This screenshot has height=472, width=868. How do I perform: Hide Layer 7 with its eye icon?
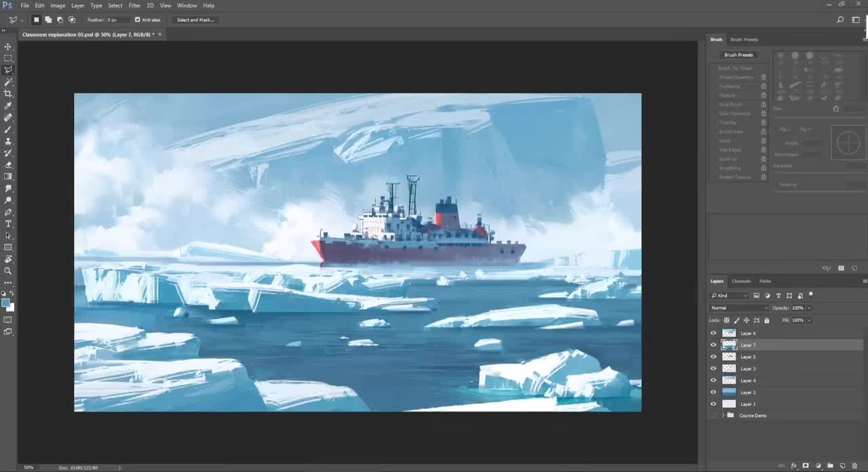click(713, 345)
